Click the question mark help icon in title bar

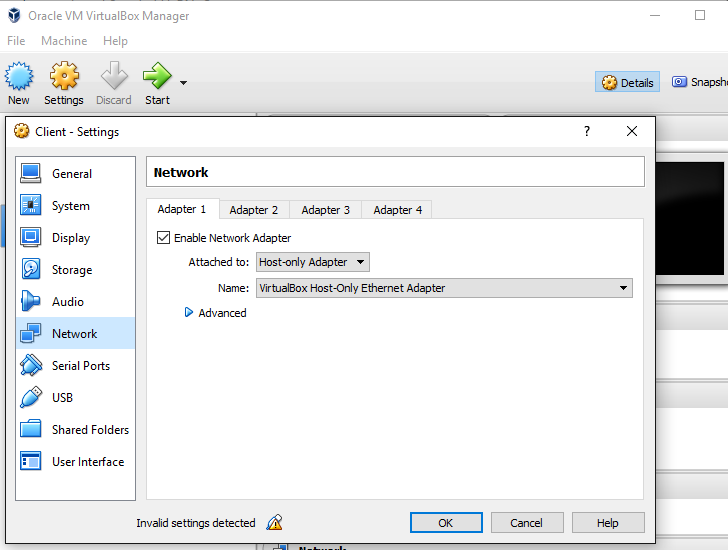pos(587,131)
